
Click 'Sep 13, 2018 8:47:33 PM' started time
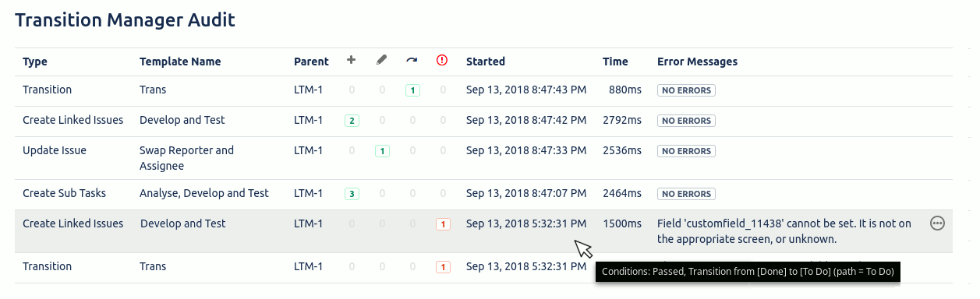(526, 150)
